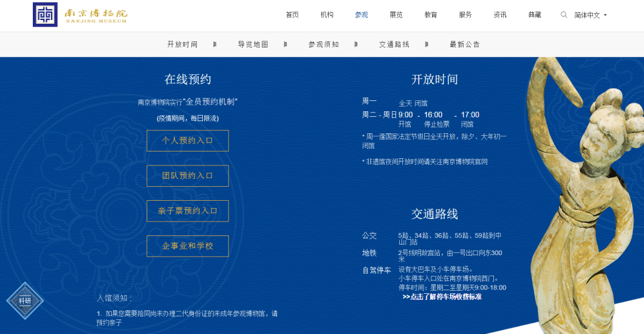This screenshot has height=334, width=644.
Task: Open the 亲子票预约入口 booking button
Action: point(188,211)
